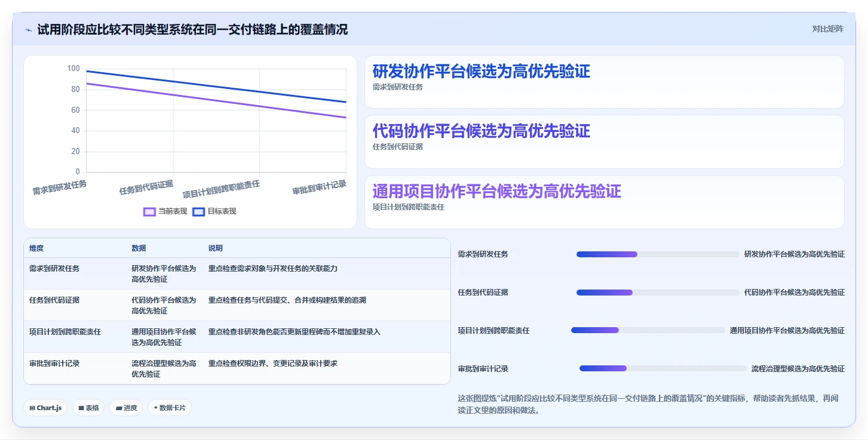The height and width of the screenshot is (440, 868).
Task: Click table cell 流程治理型候选为高优先验证
Action: point(164,368)
